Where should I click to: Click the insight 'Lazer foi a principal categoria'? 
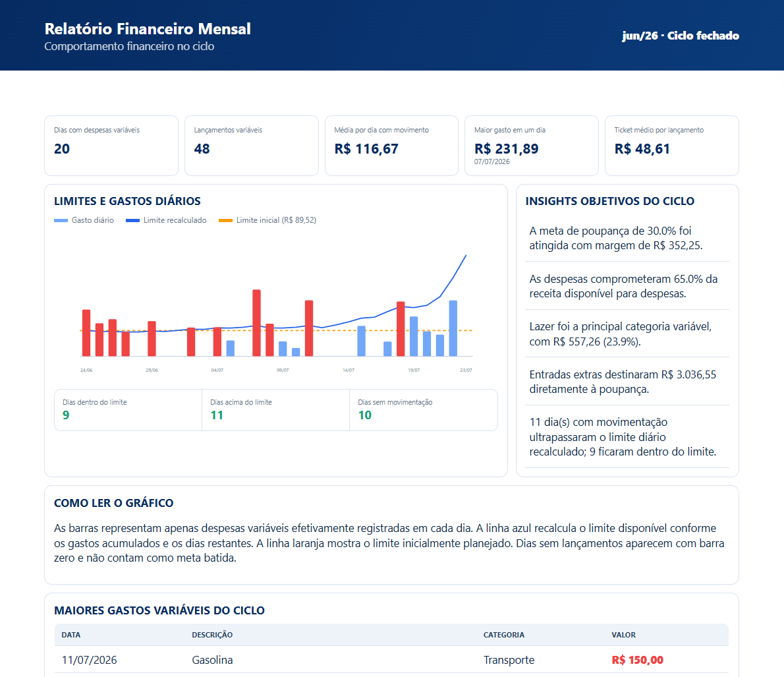(627, 334)
